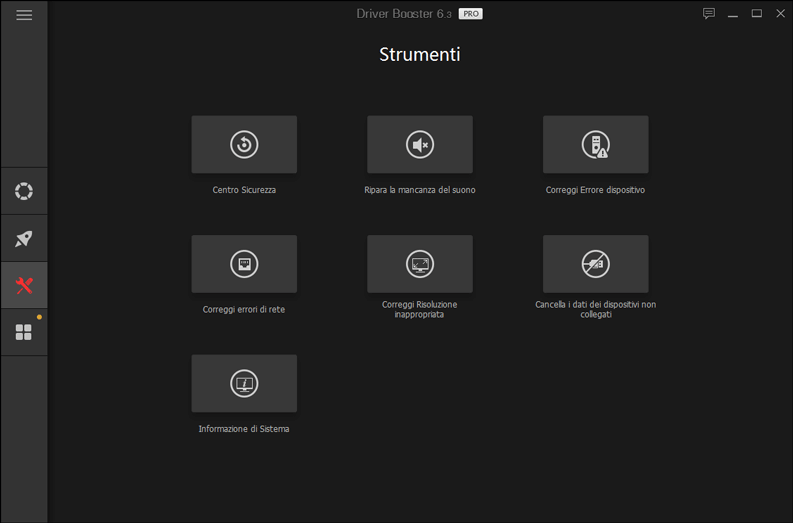Screen dimensions: 793x523
Task: Open the rocket boost sidebar icon
Action: pos(24,238)
